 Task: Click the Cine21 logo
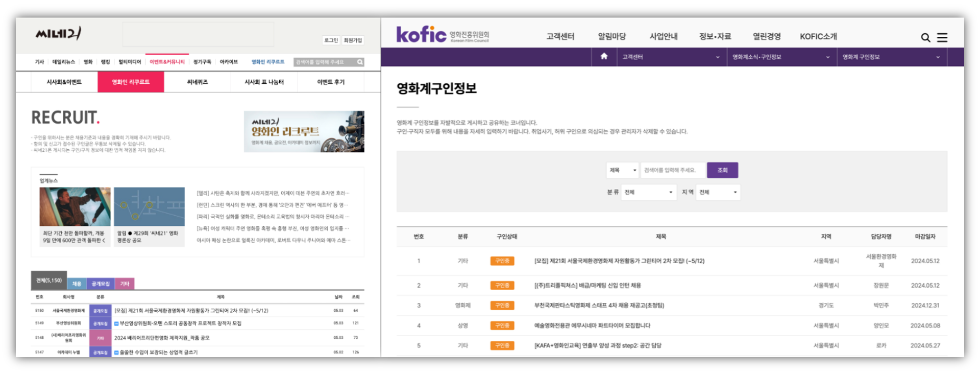click(58, 34)
